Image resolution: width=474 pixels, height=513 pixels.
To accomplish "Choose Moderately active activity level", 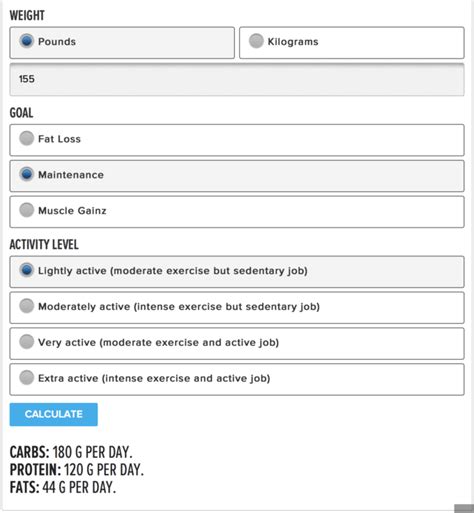I will click(x=237, y=308).
